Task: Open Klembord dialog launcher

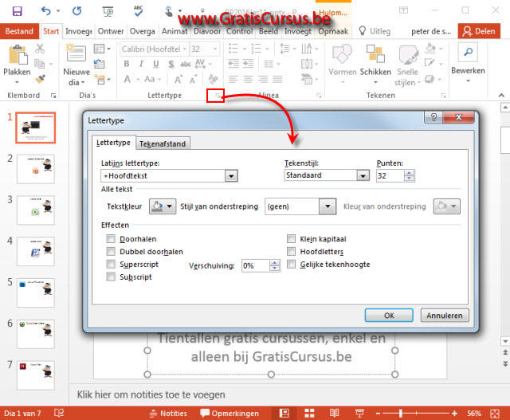Action: click(x=53, y=96)
